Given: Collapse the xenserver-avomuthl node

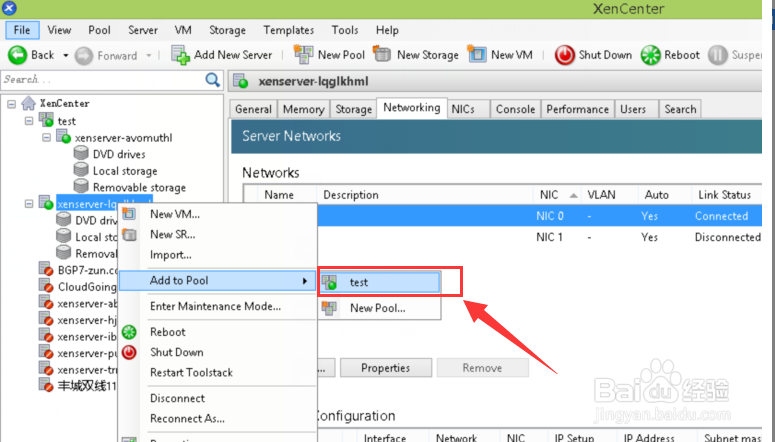Looking at the screenshot, I should (46, 137).
